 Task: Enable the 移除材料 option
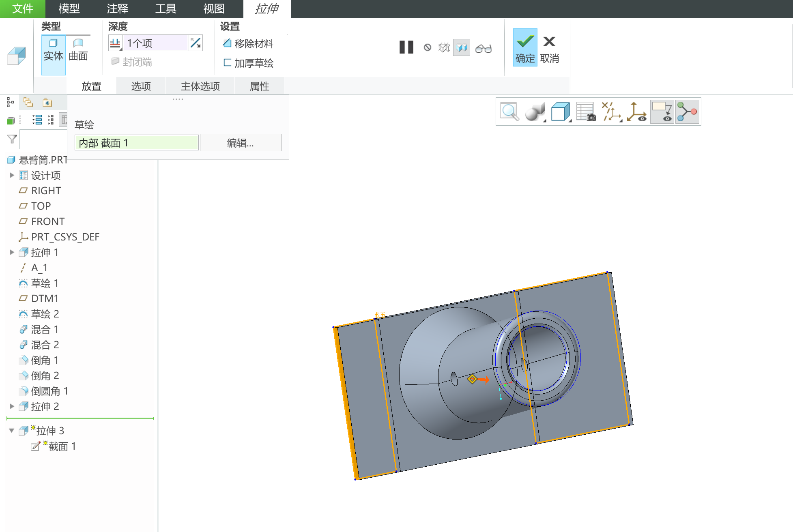click(x=248, y=43)
